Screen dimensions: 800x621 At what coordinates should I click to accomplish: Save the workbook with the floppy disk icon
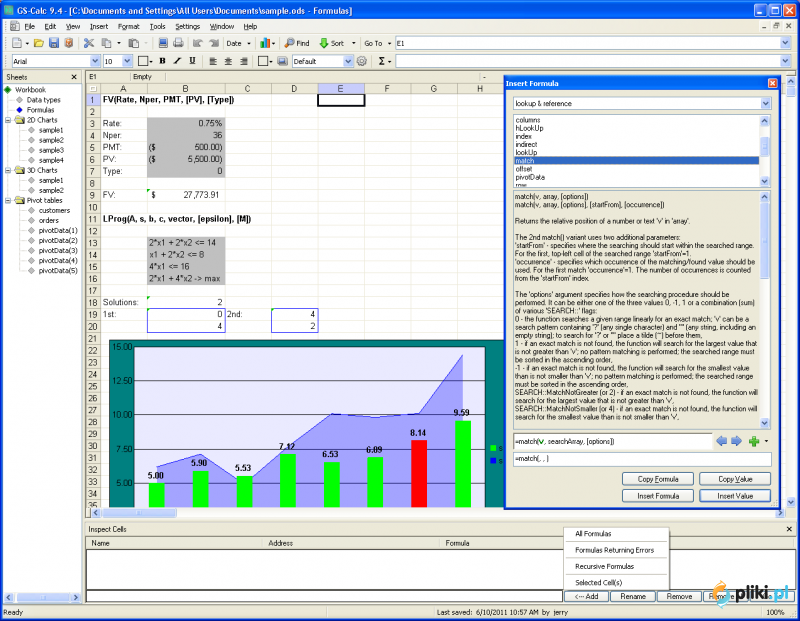click(x=54, y=43)
